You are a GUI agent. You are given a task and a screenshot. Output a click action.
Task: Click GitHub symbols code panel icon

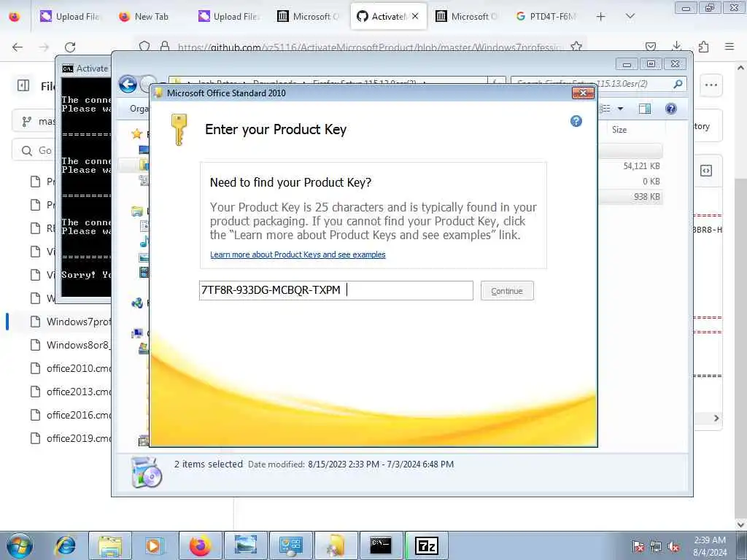click(706, 171)
